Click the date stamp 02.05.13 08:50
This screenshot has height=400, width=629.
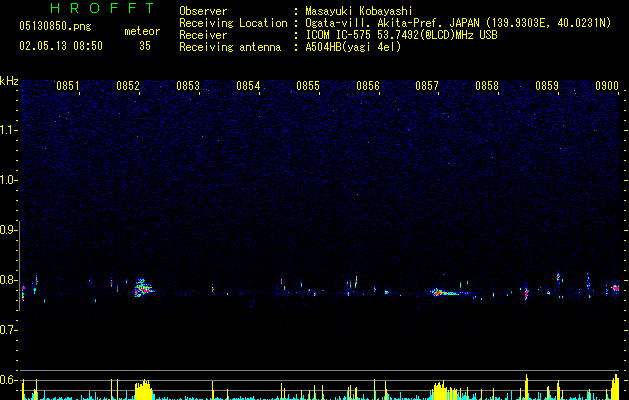click(61, 46)
